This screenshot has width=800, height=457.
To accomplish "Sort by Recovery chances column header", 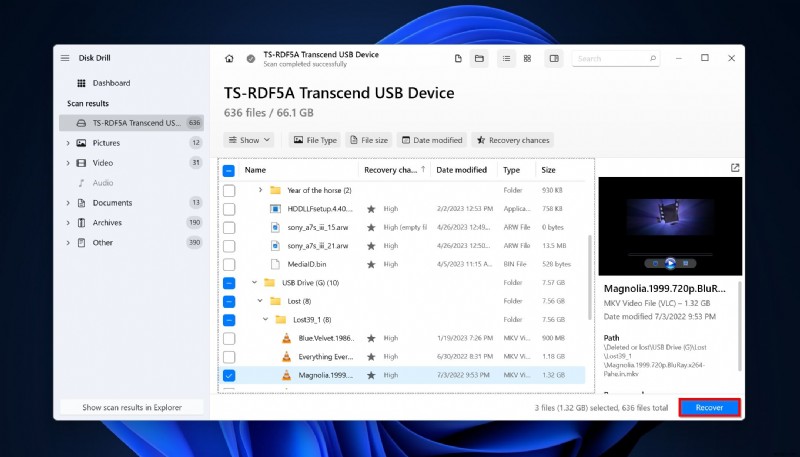I will 395,170.
